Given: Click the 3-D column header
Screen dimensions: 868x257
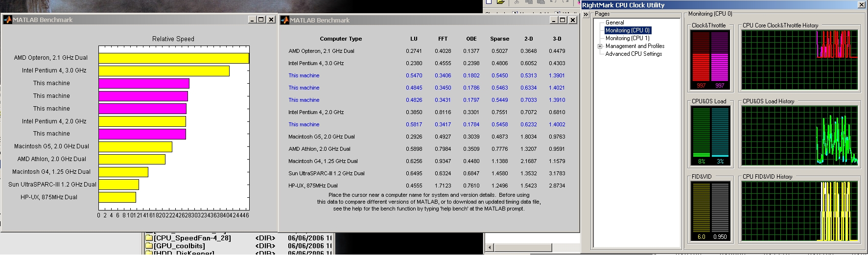Looking at the screenshot, I should tap(557, 39).
